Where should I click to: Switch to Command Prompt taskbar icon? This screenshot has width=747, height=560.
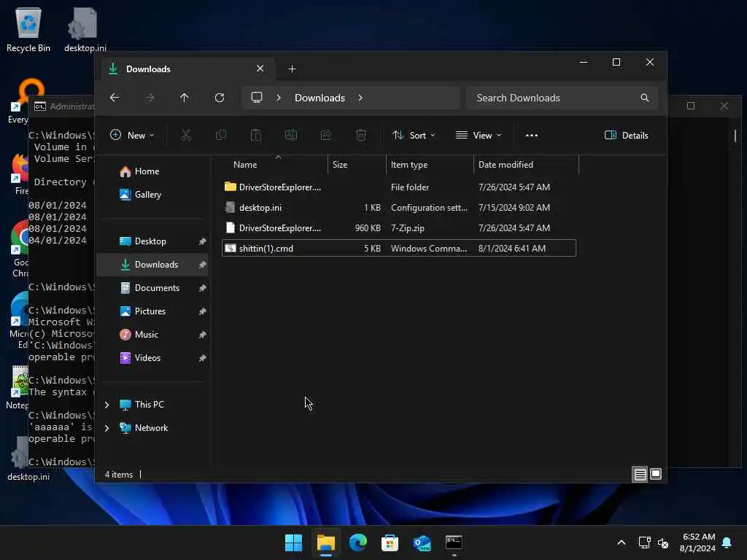pyautogui.click(x=454, y=542)
